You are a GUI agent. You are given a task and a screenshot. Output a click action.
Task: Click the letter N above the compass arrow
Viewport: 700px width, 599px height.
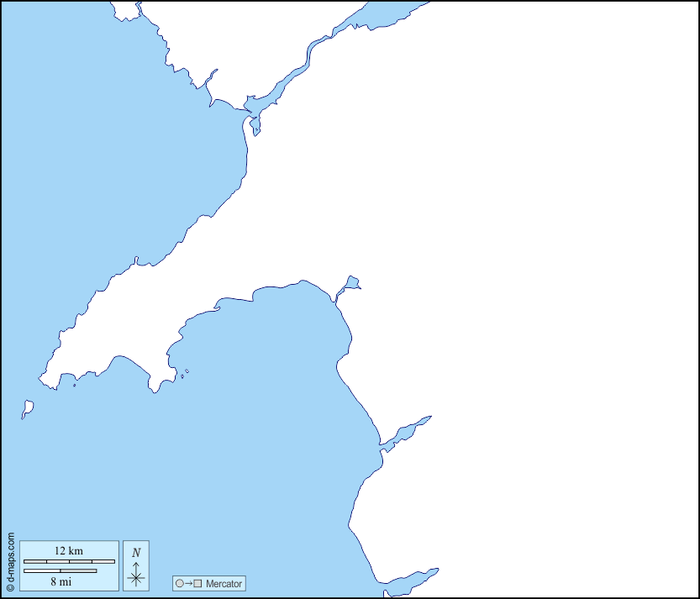point(136,552)
